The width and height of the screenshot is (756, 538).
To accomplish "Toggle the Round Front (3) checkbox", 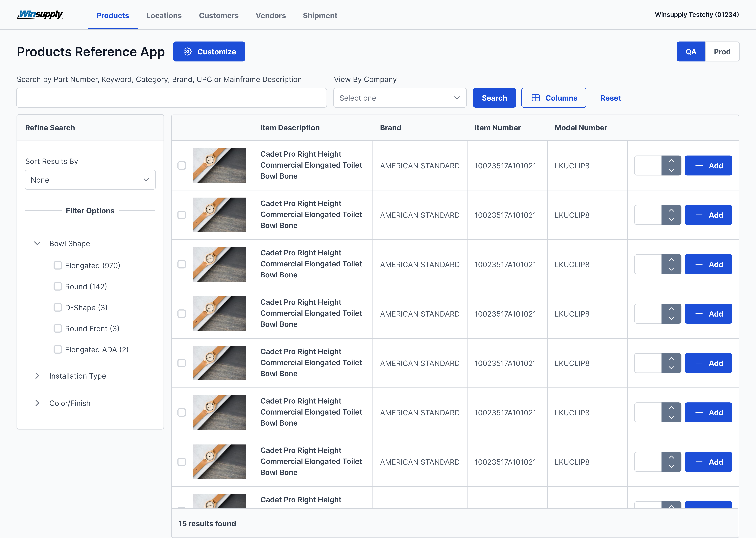I will (x=58, y=328).
